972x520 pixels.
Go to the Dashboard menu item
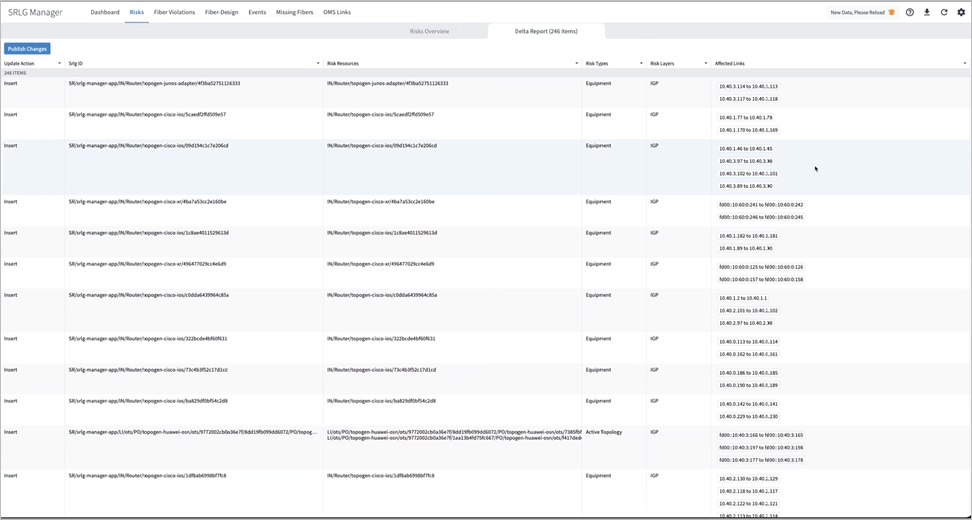[x=105, y=13]
